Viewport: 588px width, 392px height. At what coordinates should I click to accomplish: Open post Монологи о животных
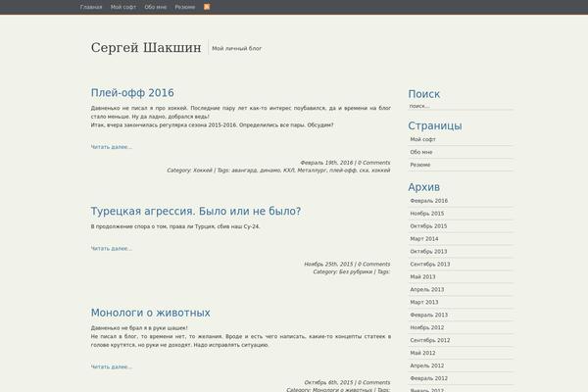tap(150, 313)
